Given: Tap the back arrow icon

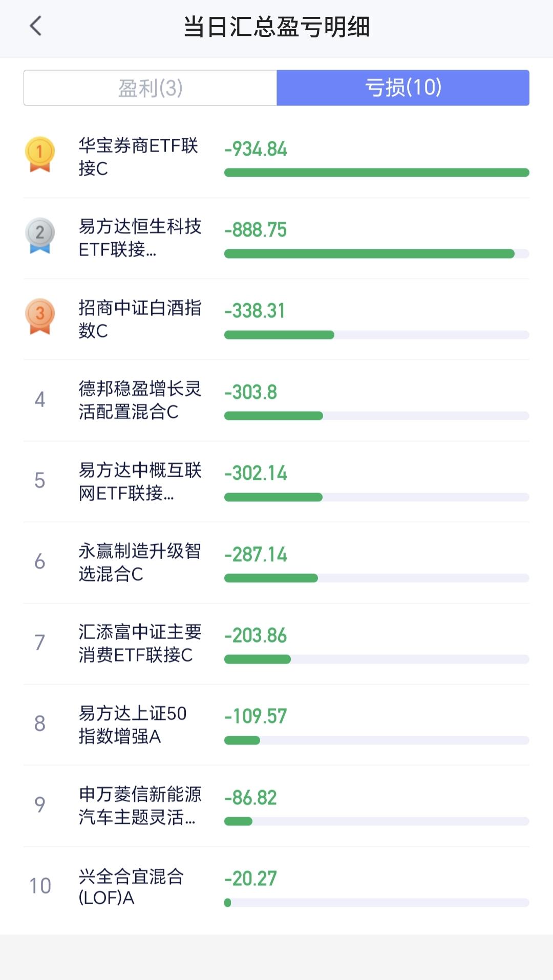Looking at the screenshot, I should [36, 26].
